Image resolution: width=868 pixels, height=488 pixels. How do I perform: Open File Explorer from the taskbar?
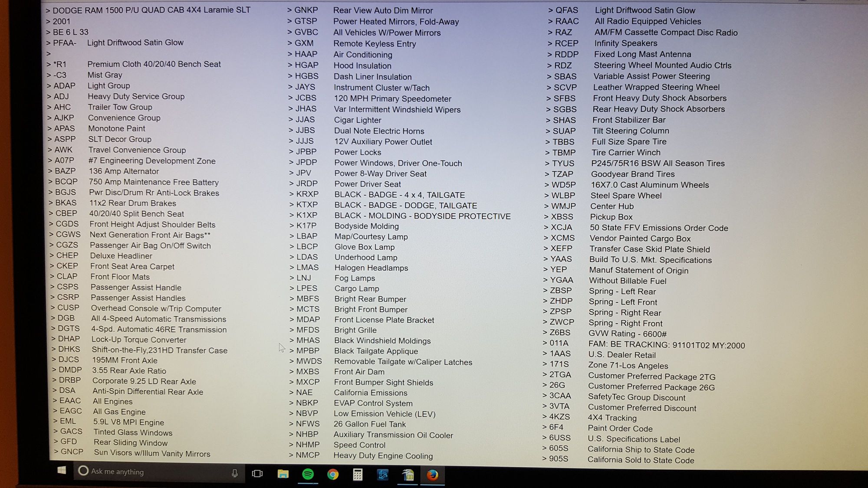point(283,474)
